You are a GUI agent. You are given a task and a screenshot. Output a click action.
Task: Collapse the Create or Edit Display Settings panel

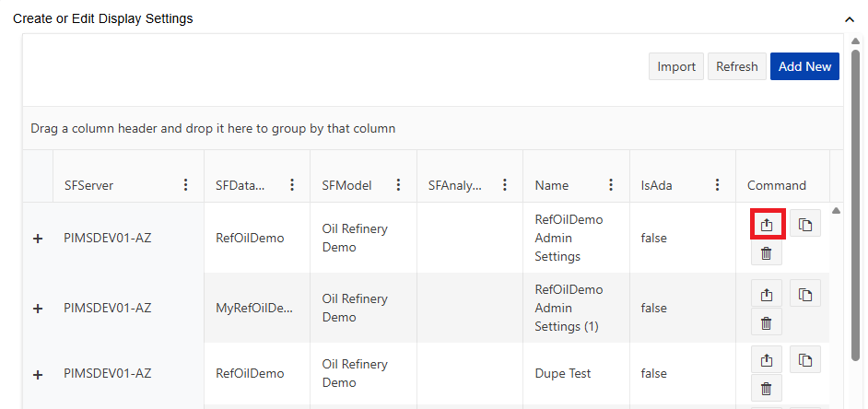coord(849,18)
